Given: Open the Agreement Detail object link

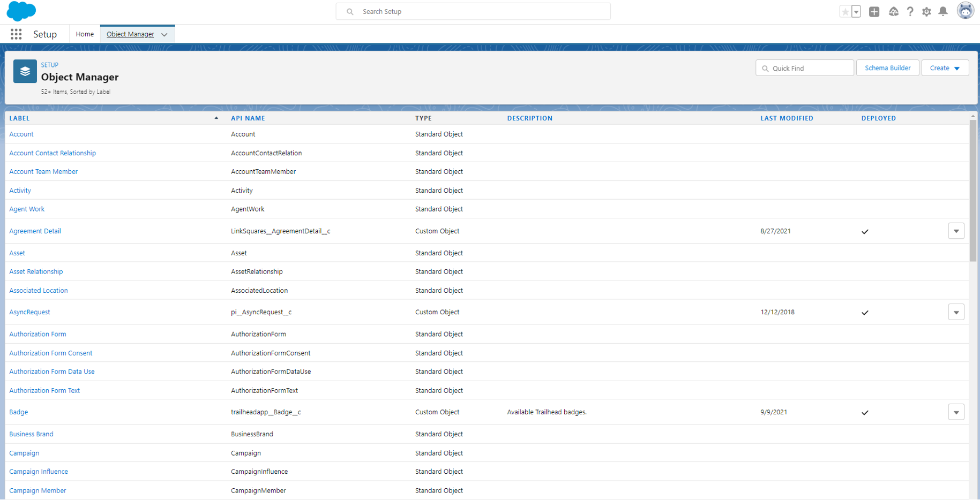Looking at the screenshot, I should tap(35, 231).
